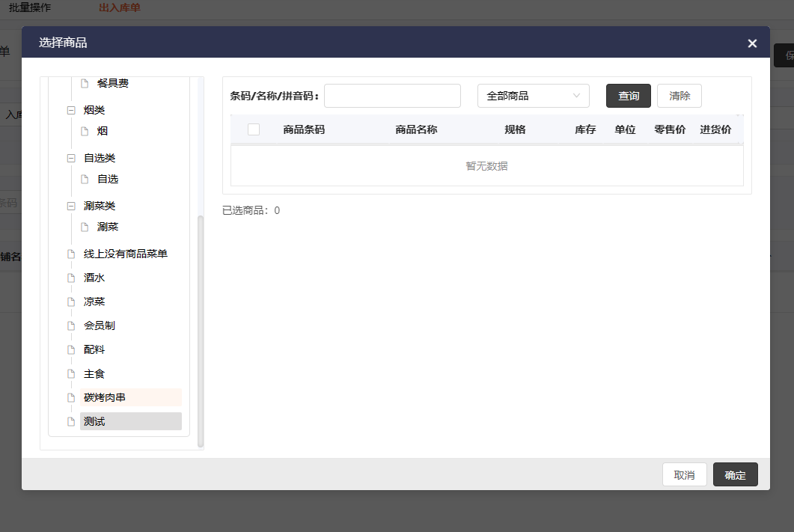Screen dimensions: 794x532
Task: Click the category tree vertical scrollbar
Action: [200, 329]
